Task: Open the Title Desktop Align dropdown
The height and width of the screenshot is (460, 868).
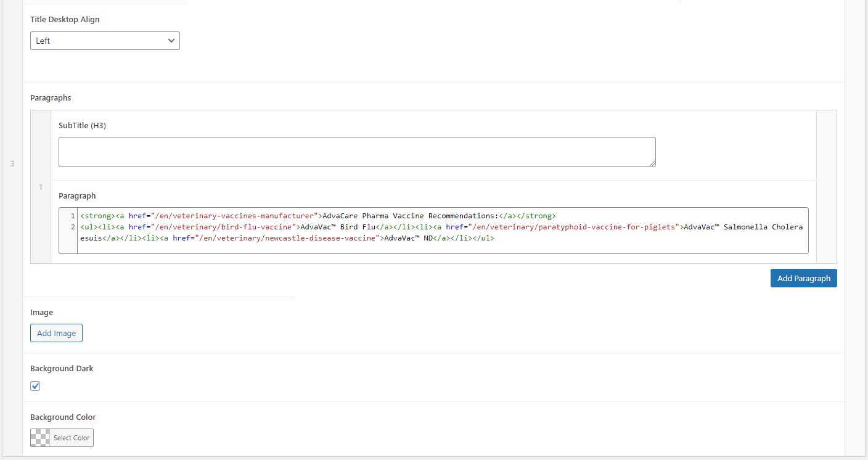Action: pyautogui.click(x=105, y=41)
